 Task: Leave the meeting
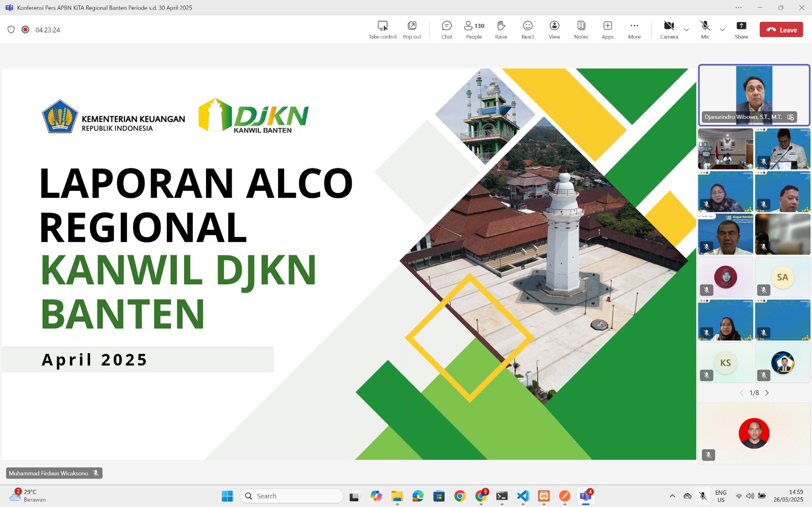point(781,29)
